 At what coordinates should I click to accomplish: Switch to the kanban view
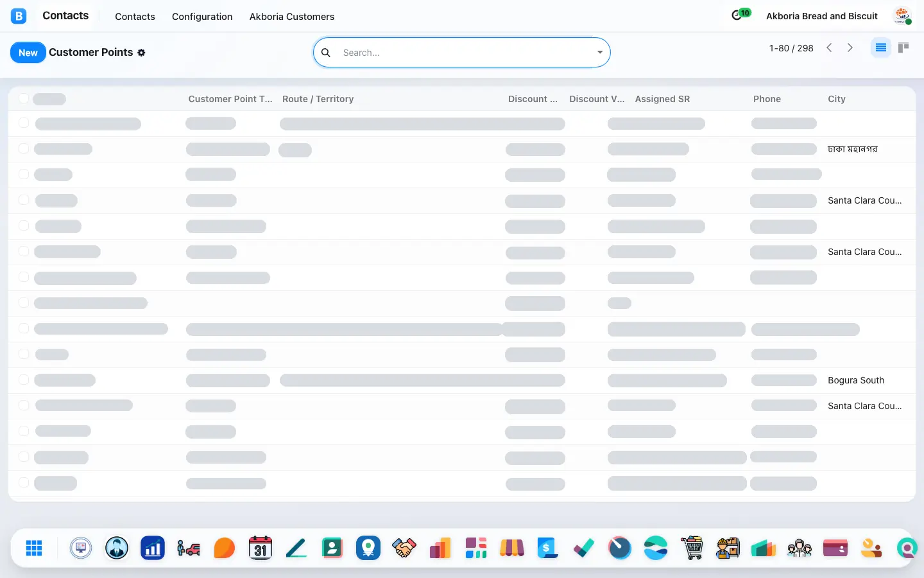903,48
